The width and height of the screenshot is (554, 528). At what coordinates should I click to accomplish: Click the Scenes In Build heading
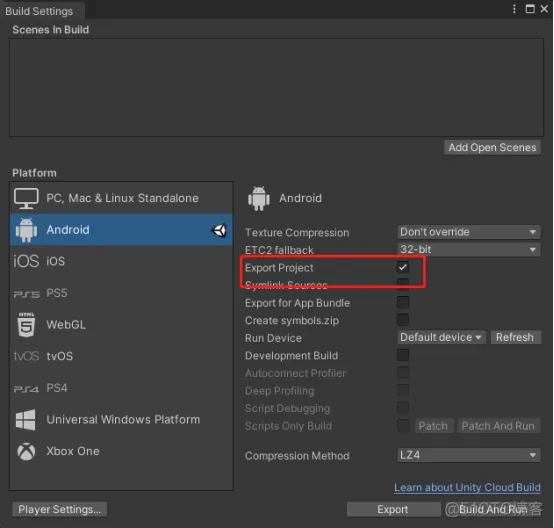(x=51, y=30)
